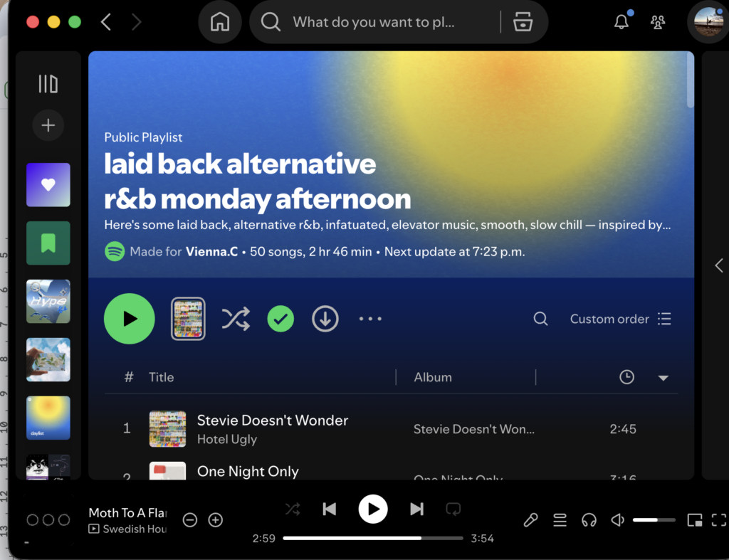The image size is (729, 560).
Task: Open sidebar playlist with hand holding card
Action: point(48,360)
